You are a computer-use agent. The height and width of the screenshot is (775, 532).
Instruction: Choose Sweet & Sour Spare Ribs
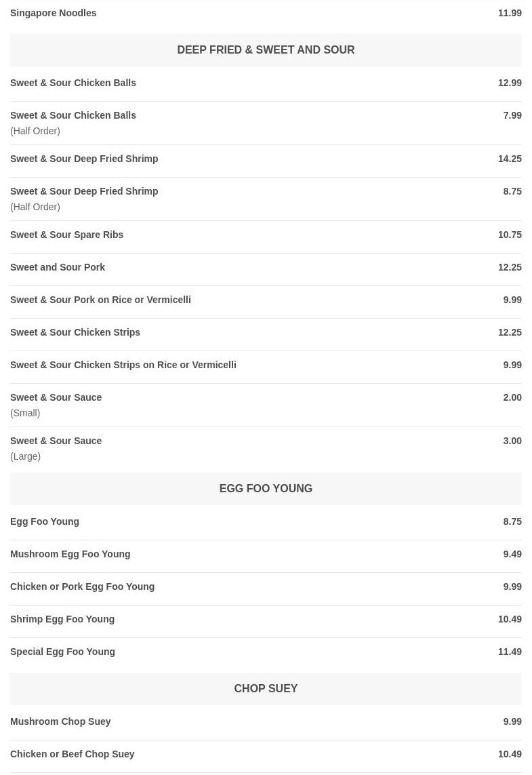[x=67, y=235]
